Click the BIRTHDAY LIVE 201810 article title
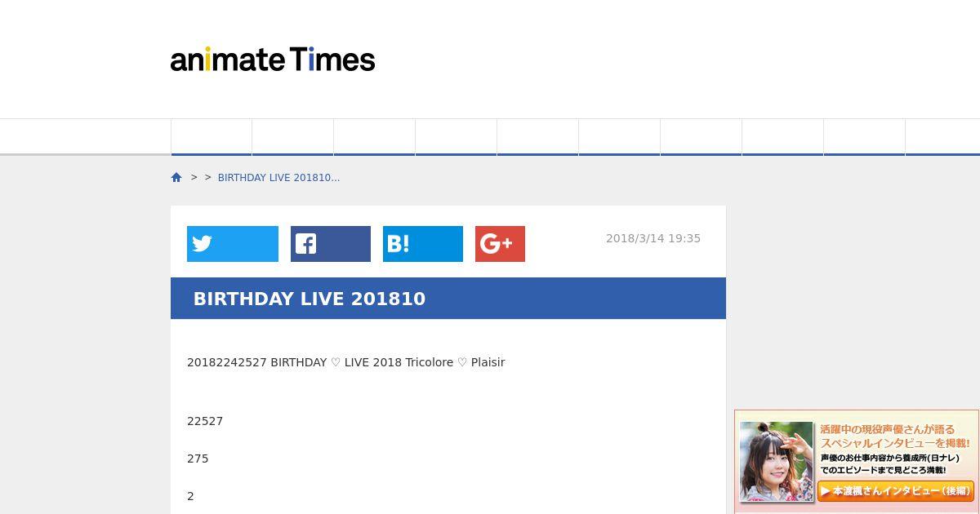980x514 pixels. (310, 299)
